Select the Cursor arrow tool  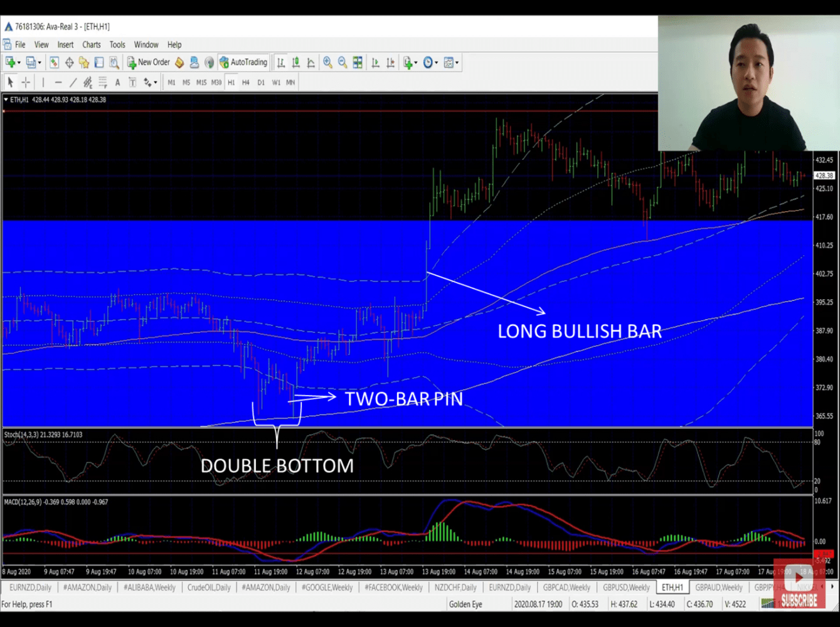pyautogui.click(x=10, y=82)
